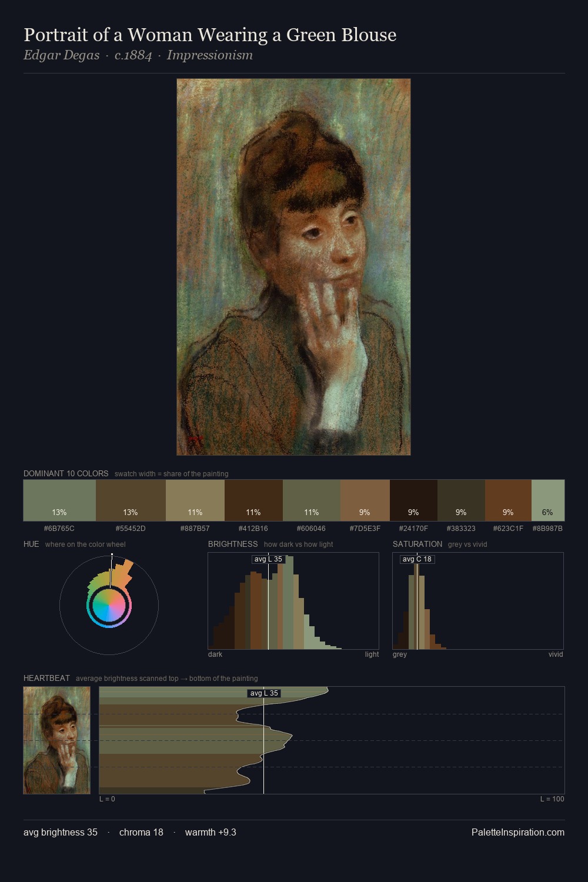Click the 'Impressionism' style text
Image resolution: width=588 pixels, height=882 pixels.
click(x=210, y=55)
